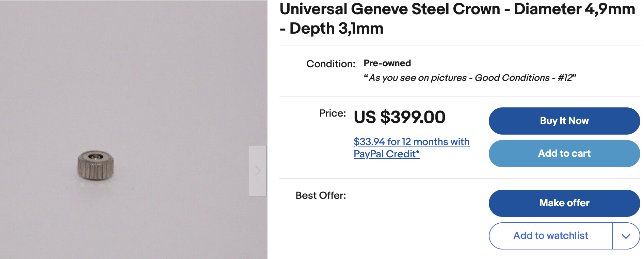The height and width of the screenshot is (259, 644).
Task: Expand the watchlist dropdown chevron
Action: pos(626,236)
